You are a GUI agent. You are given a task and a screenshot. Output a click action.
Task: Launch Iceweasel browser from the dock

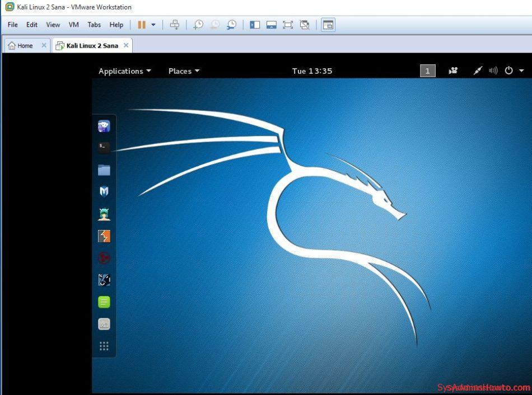(104, 126)
